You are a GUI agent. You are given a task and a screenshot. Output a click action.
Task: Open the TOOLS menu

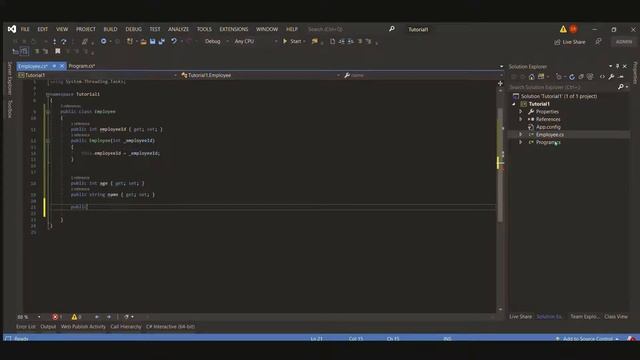coord(204,29)
